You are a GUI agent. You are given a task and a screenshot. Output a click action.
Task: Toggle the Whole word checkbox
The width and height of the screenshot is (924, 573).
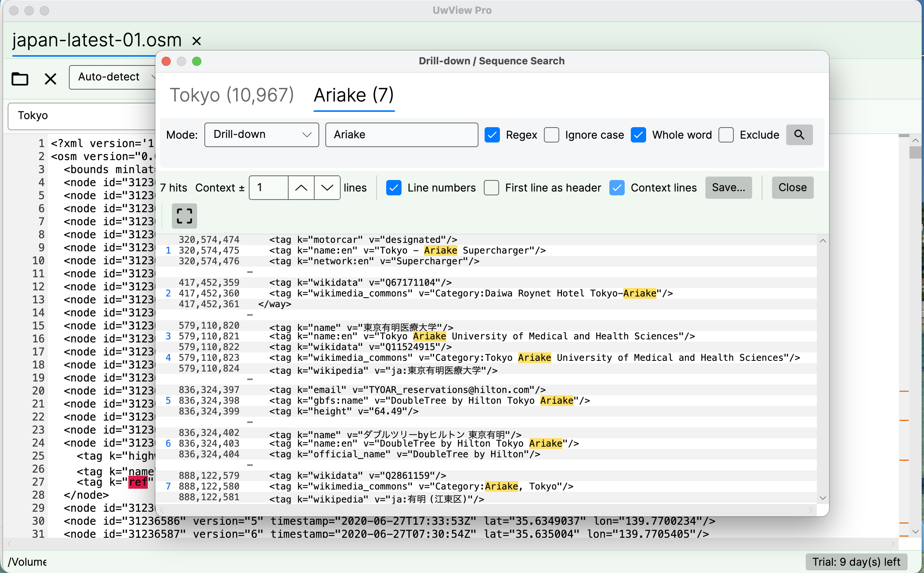pyautogui.click(x=638, y=135)
